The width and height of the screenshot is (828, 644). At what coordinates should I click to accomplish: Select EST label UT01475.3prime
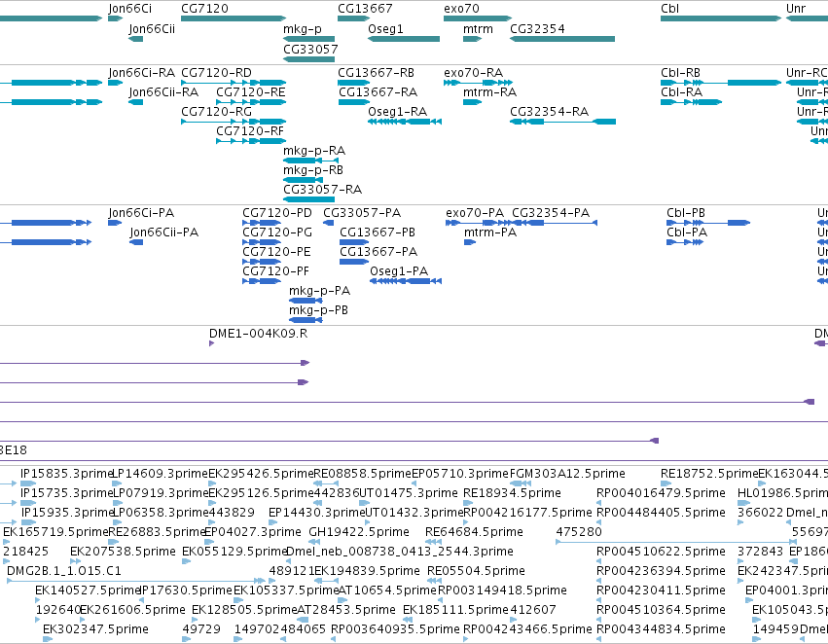click(409, 493)
